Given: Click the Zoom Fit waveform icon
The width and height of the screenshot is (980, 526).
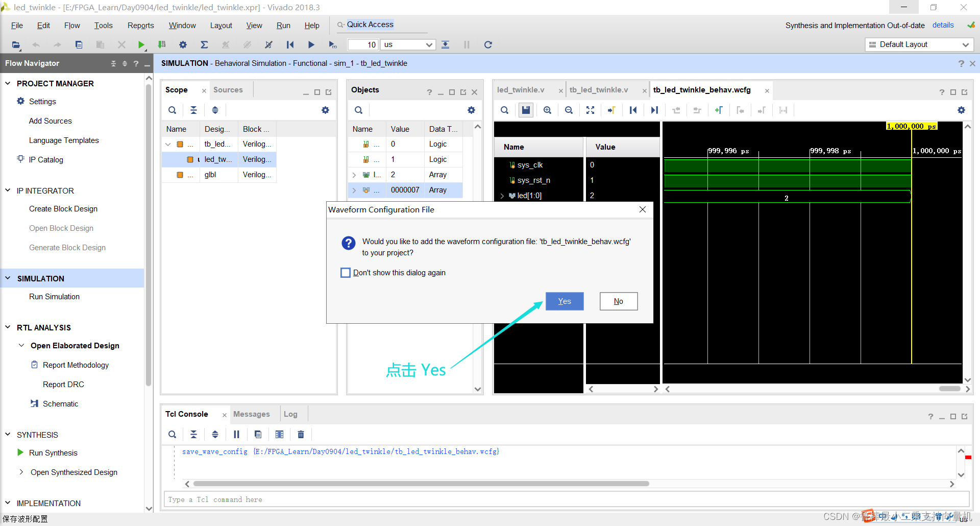Looking at the screenshot, I should pyautogui.click(x=590, y=110).
